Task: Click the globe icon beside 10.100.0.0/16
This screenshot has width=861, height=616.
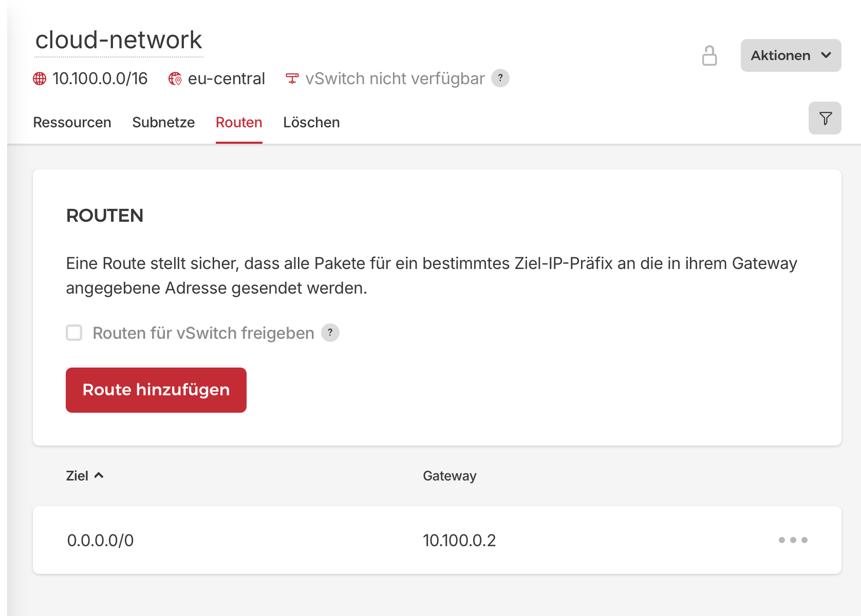Action: pyautogui.click(x=40, y=79)
